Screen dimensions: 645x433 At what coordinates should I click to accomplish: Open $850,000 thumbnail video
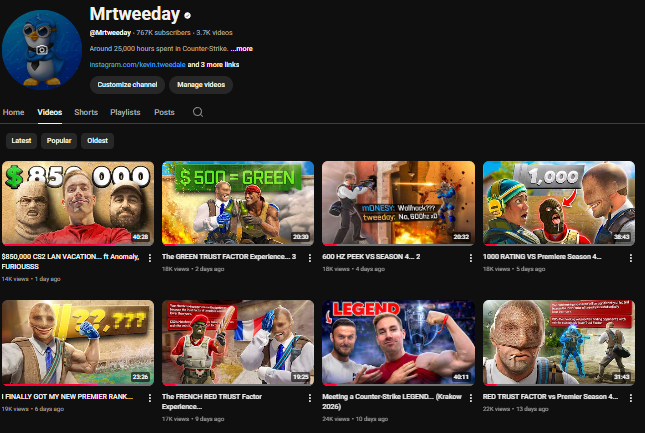coord(78,203)
